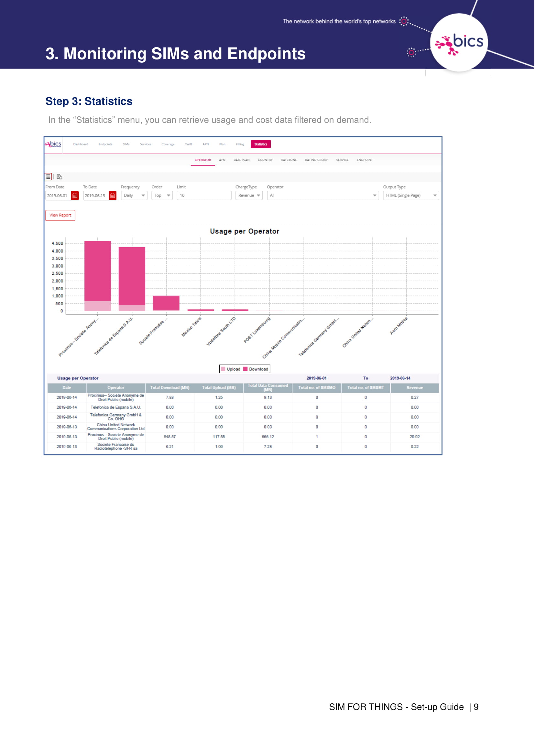The width and height of the screenshot is (535, 756).
Task: Switch to the COUNTRY statistics tab
Action: tap(265, 160)
